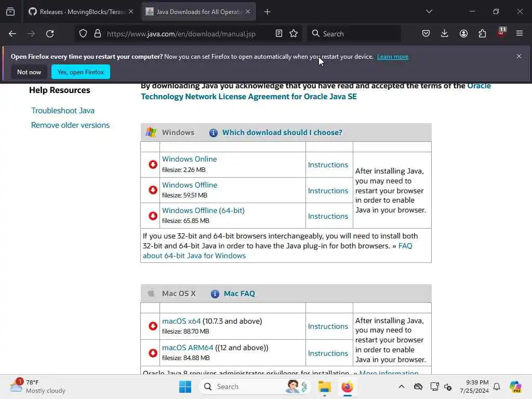Click the download arrow for Windows Online
532x399 pixels.
click(153, 165)
